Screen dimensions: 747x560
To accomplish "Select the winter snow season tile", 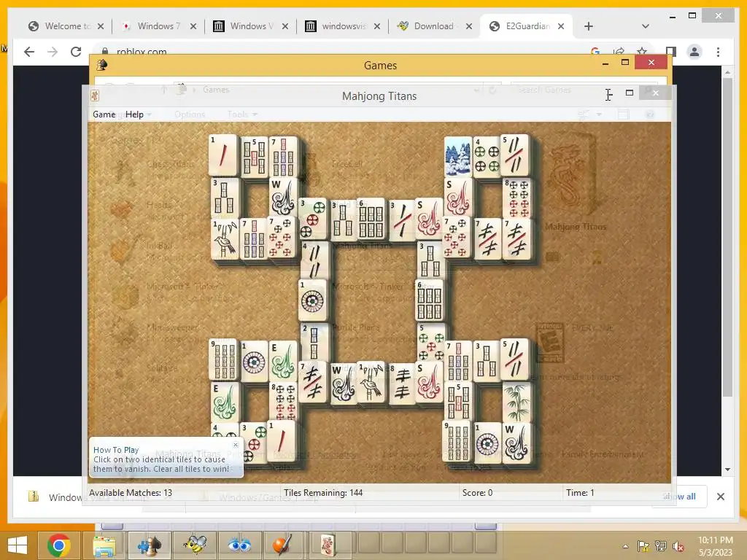I will [457, 157].
